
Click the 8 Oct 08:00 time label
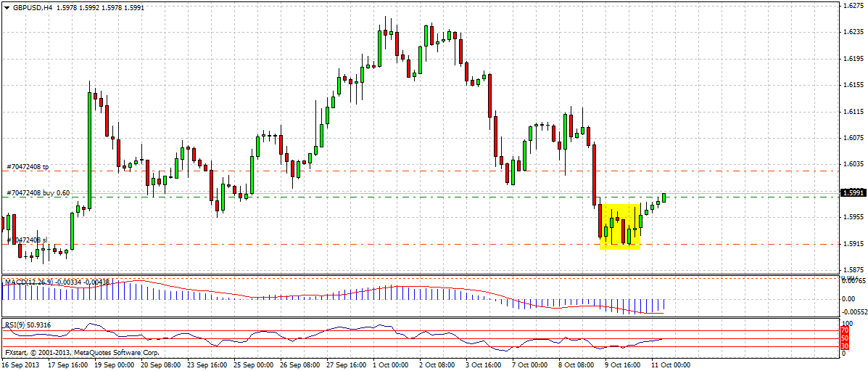point(576,365)
